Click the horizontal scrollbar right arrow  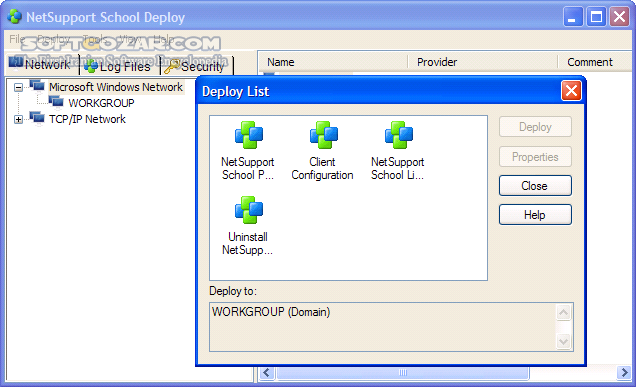pos(624,372)
